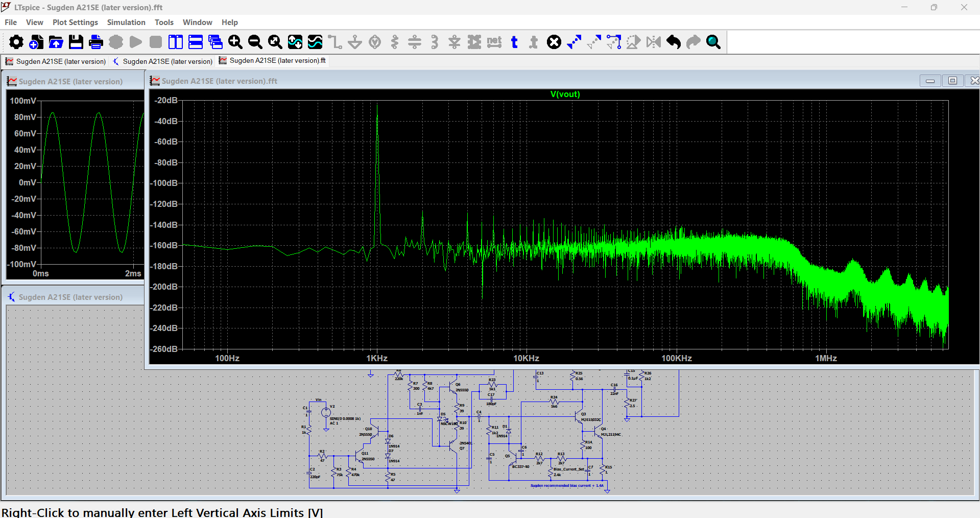Click the V(vout) trace label
The height and width of the screenshot is (518, 980).
coord(565,94)
